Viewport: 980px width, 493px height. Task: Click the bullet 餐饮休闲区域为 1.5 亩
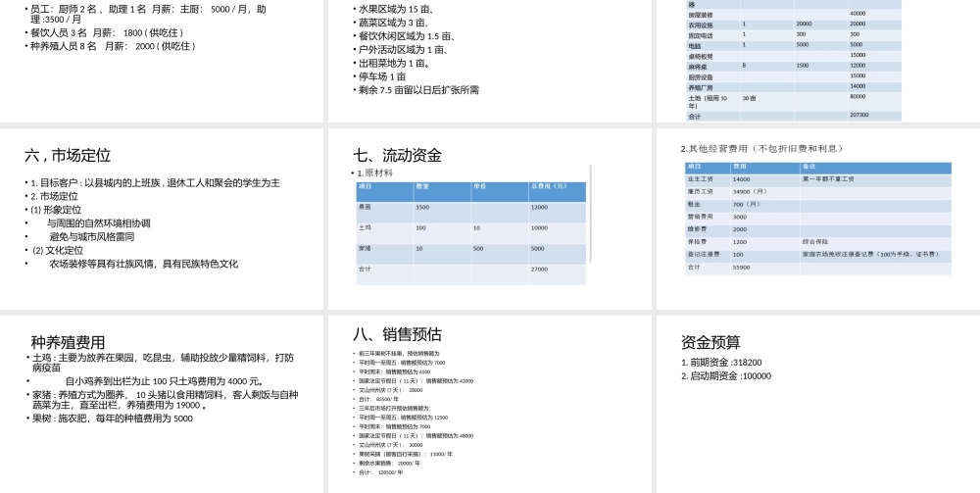point(405,36)
